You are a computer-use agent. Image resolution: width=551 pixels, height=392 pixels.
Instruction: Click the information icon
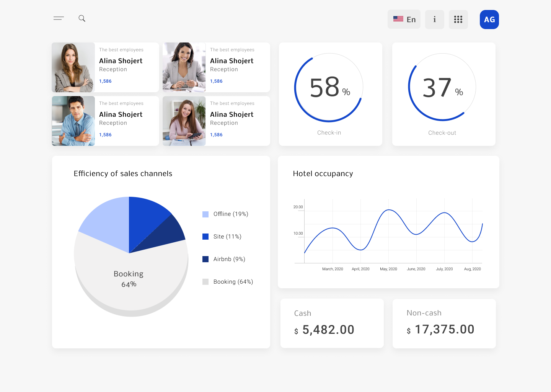coord(434,19)
